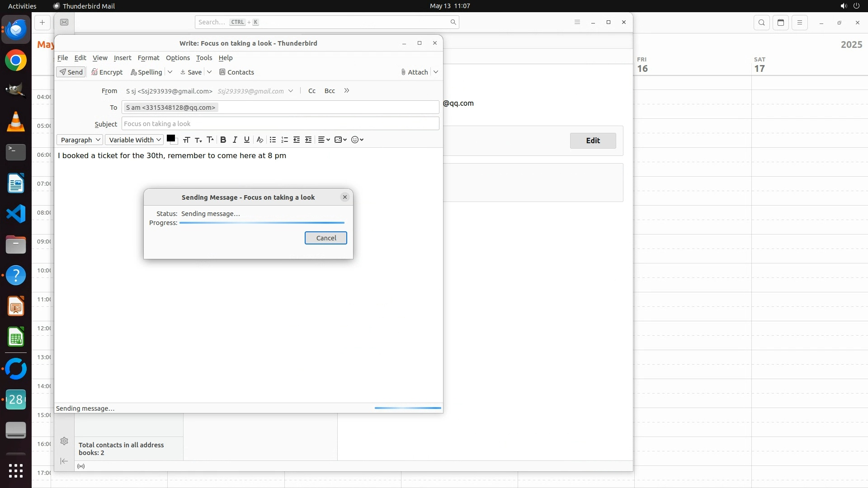Insert a bulleted list
The image size is (868, 488).
tap(273, 140)
